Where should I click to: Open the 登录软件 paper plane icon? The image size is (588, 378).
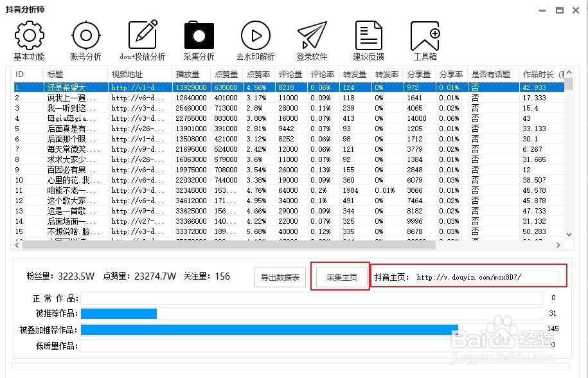coord(312,35)
